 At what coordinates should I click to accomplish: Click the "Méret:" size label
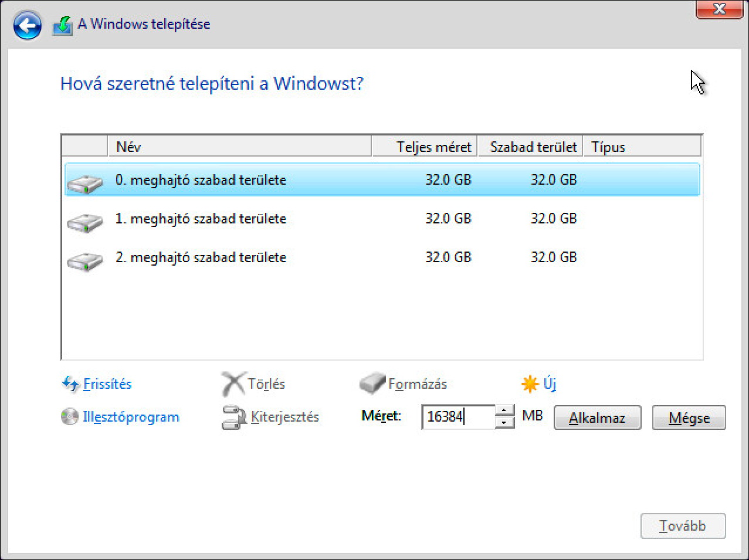(381, 416)
